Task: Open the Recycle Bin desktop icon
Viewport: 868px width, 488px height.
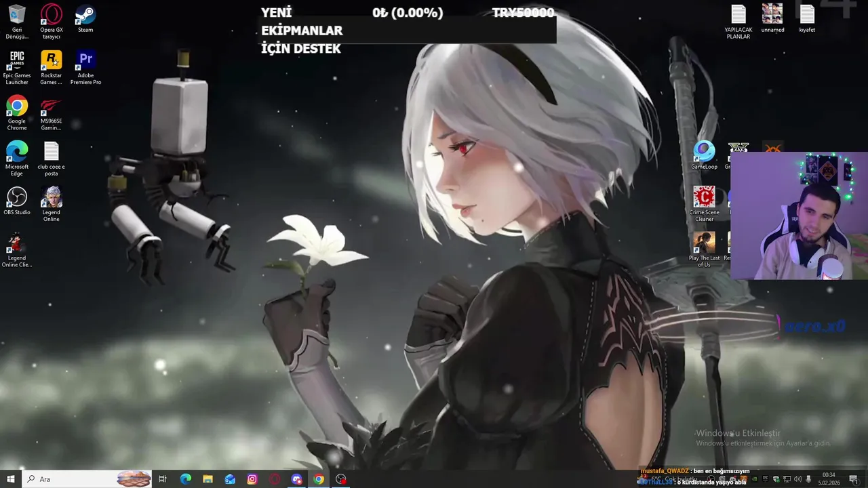Action: click(17, 21)
